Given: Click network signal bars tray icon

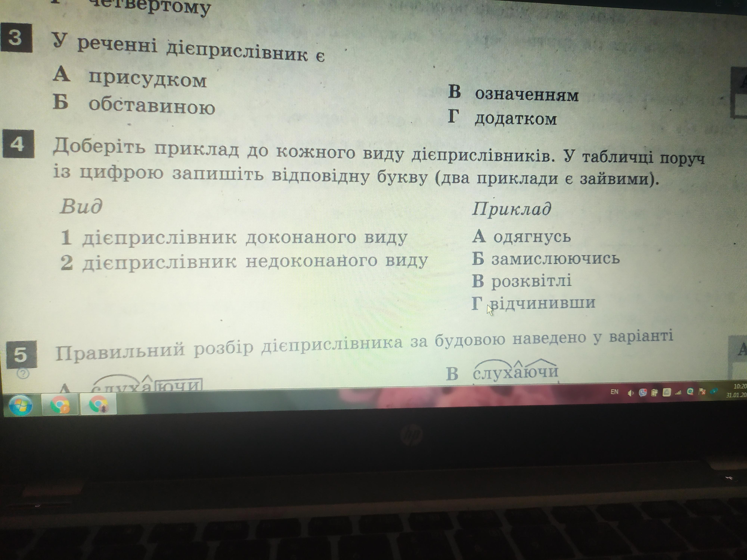Looking at the screenshot, I should point(678,393).
